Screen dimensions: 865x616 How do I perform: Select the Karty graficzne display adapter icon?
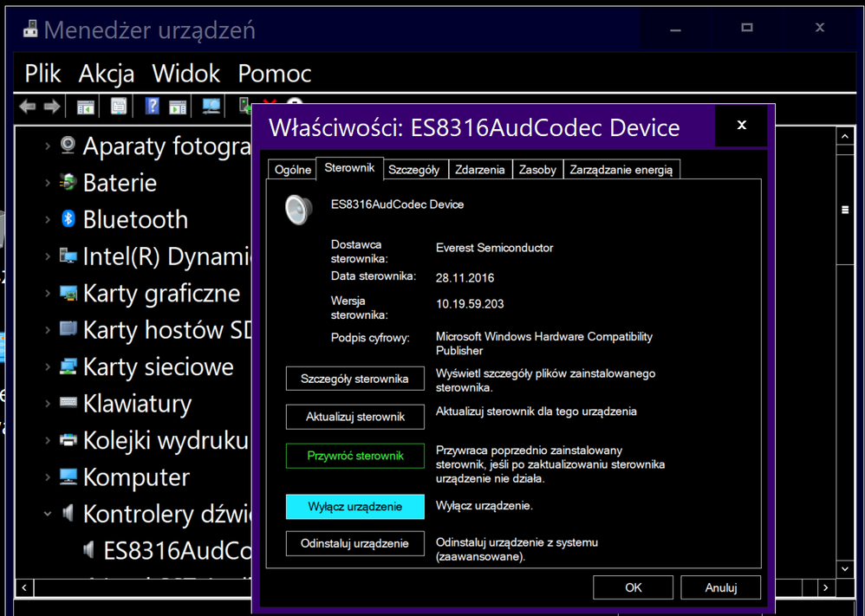pos(68,293)
